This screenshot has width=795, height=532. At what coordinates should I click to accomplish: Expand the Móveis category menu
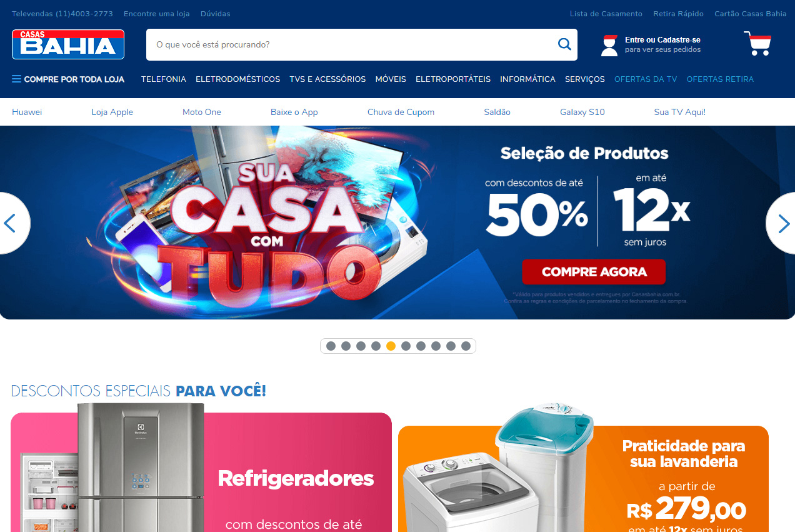391,79
